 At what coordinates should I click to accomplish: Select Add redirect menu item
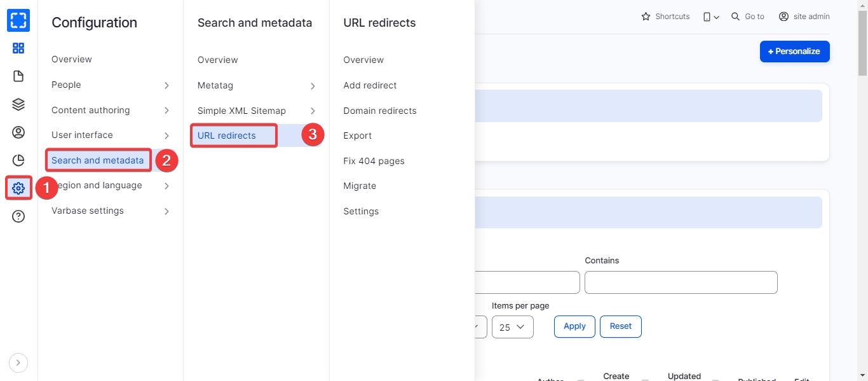[370, 85]
